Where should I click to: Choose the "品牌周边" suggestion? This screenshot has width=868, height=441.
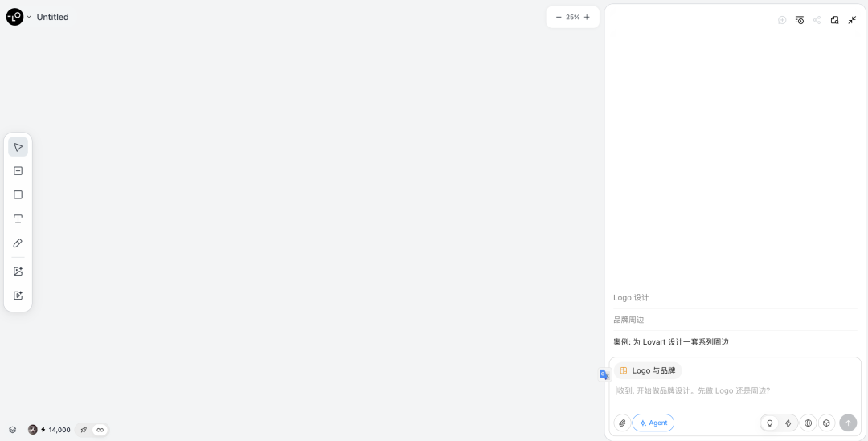(x=628, y=320)
